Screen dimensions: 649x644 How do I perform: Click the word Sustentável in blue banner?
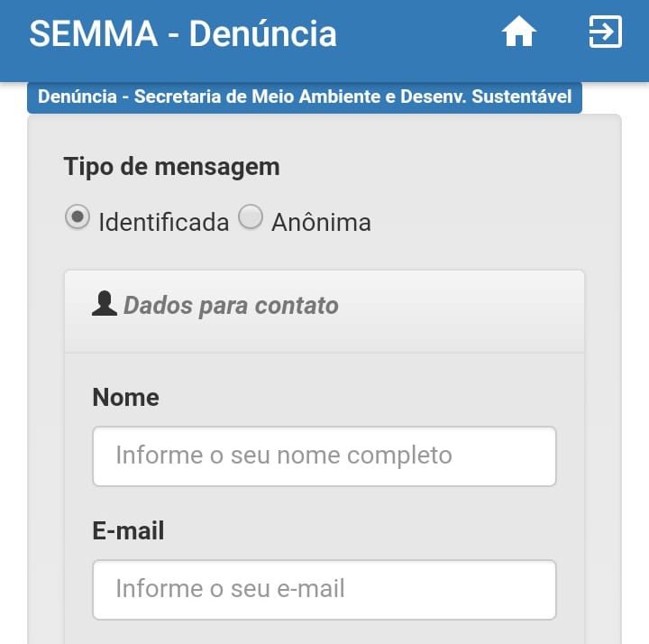(522, 97)
